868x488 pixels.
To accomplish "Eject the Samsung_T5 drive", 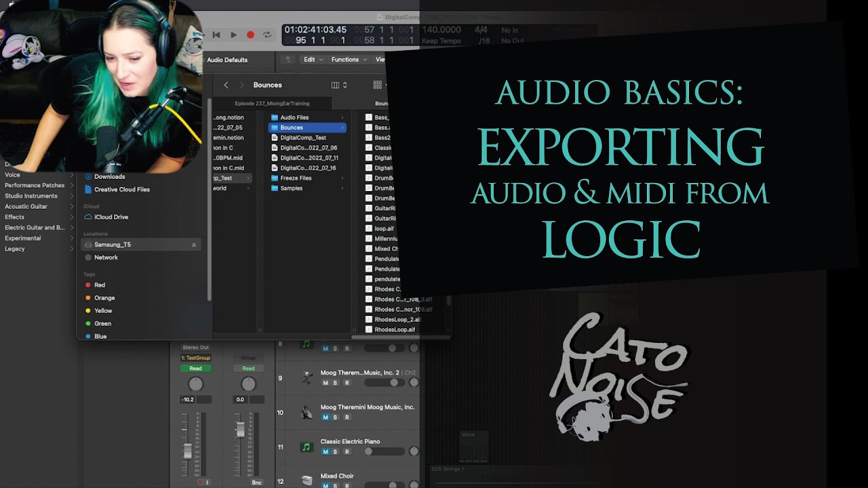I will coord(194,245).
